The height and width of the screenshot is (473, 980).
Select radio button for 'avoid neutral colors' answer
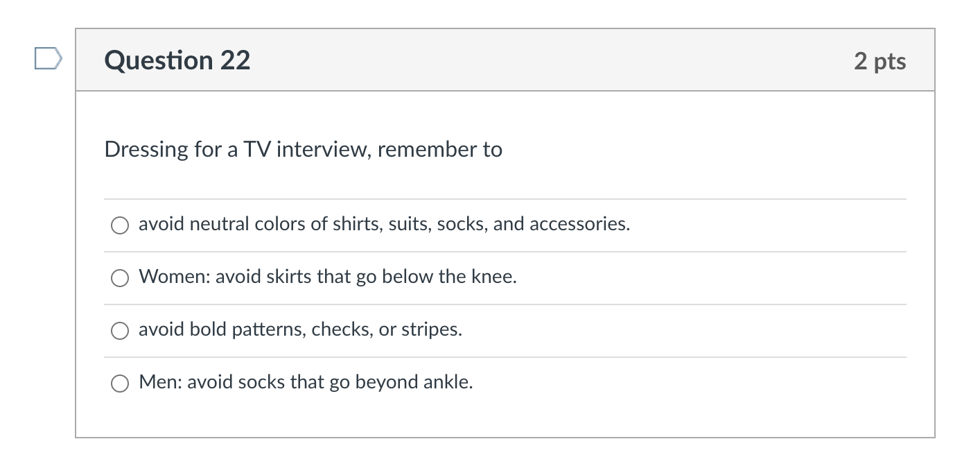[x=120, y=225]
